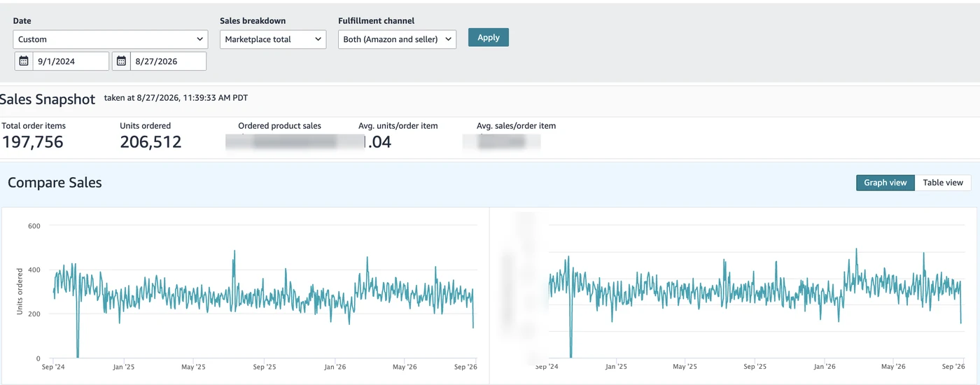Select the Total order items value 197,756
Screen dimensions: 980x385
(x=32, y=142)
